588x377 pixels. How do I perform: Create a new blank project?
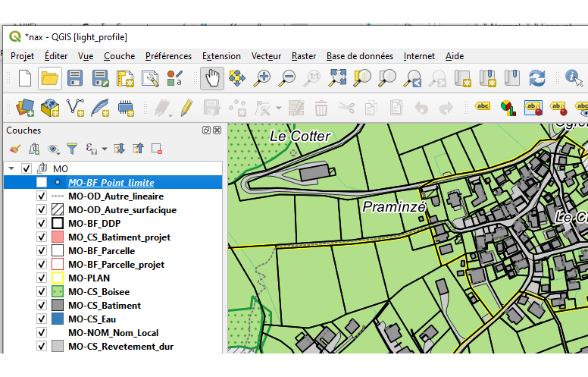25,78
